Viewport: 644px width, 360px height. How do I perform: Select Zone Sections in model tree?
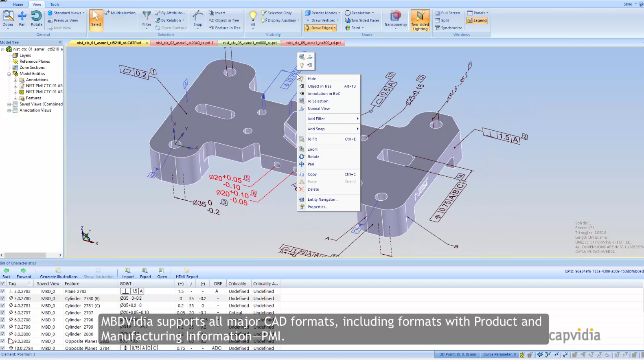pos(32,68)
